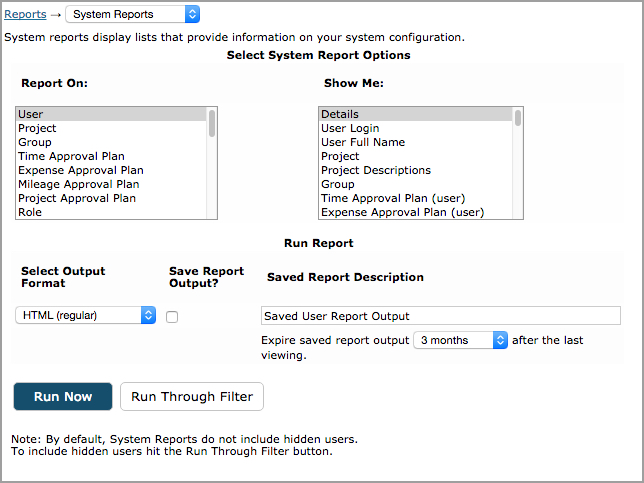Select Expense Approval Plan (user) option

[x=416, y=212]
